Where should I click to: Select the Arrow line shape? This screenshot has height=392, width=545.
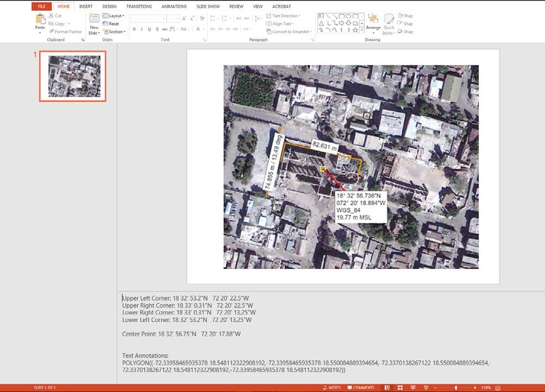335,16
